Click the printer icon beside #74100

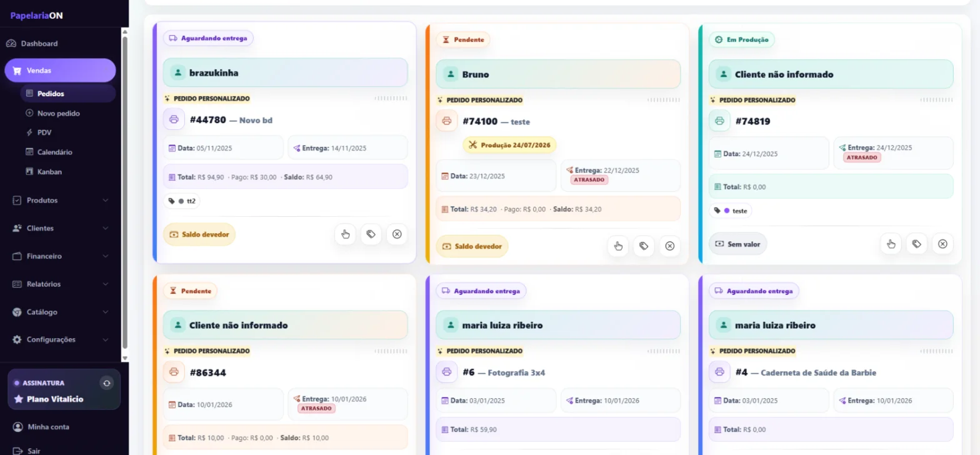[447, 121]
